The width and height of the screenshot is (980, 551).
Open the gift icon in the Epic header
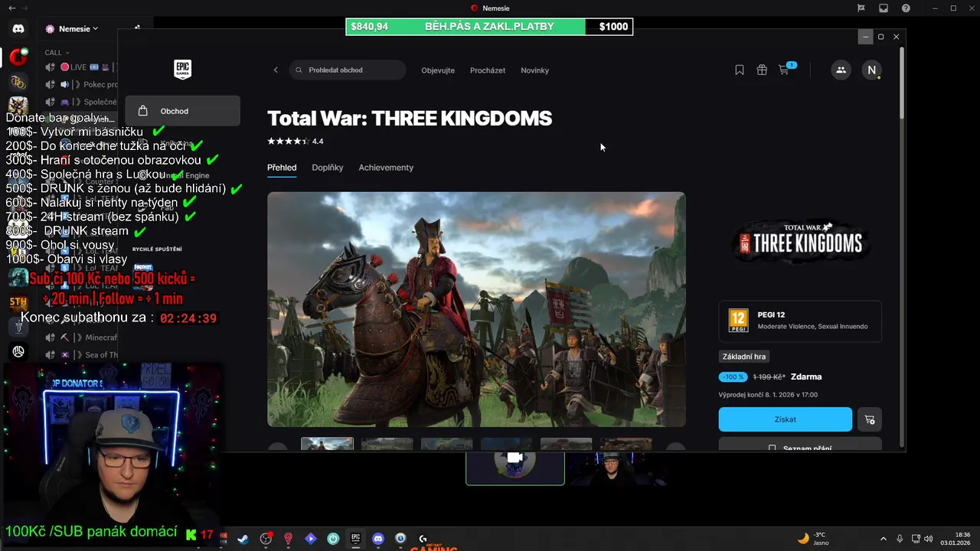(x=762, y=70)
